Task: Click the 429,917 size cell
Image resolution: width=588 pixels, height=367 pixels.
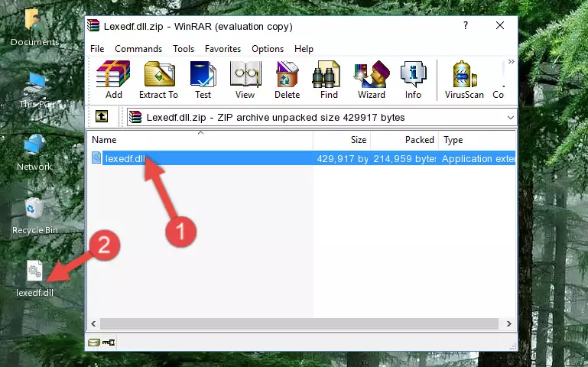Action: point(343,158)
